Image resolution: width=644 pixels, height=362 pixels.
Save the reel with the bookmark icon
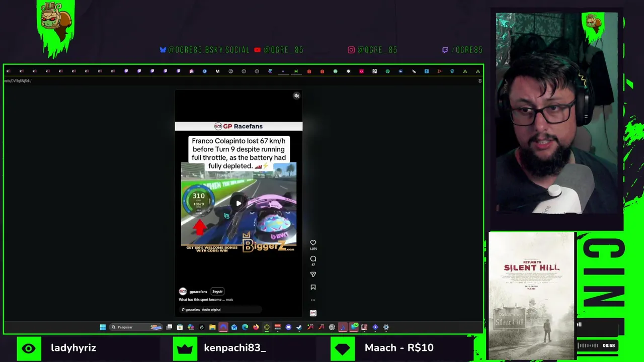point(313,287)
